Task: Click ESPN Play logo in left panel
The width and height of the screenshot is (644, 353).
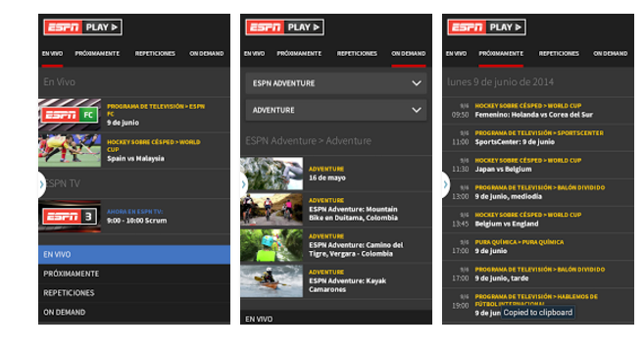Action: click(82, 27)
